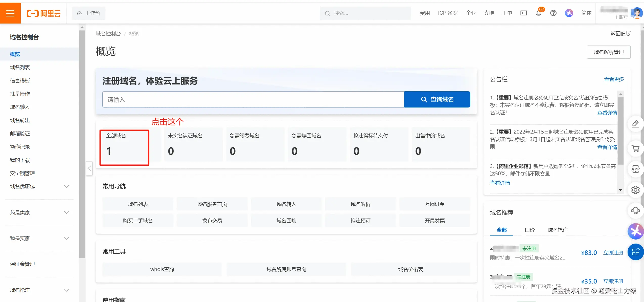Open the hamburger menu icon
644x302 pixels.
(x=10, y=13)
